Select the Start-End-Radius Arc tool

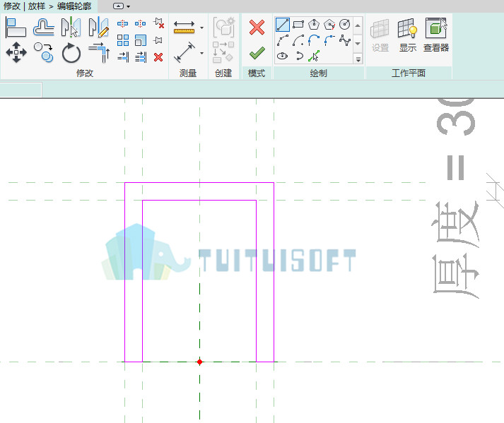pos(283,40)
